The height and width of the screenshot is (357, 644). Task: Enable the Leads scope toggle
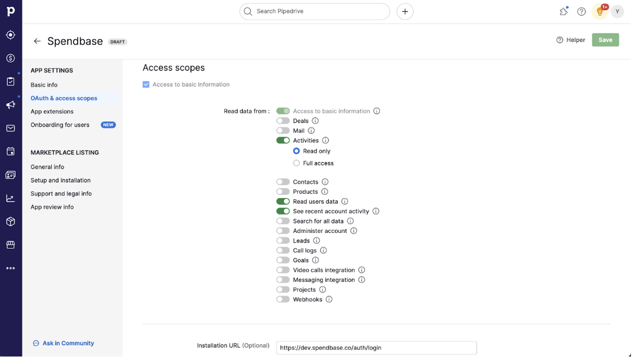point(283,241)
